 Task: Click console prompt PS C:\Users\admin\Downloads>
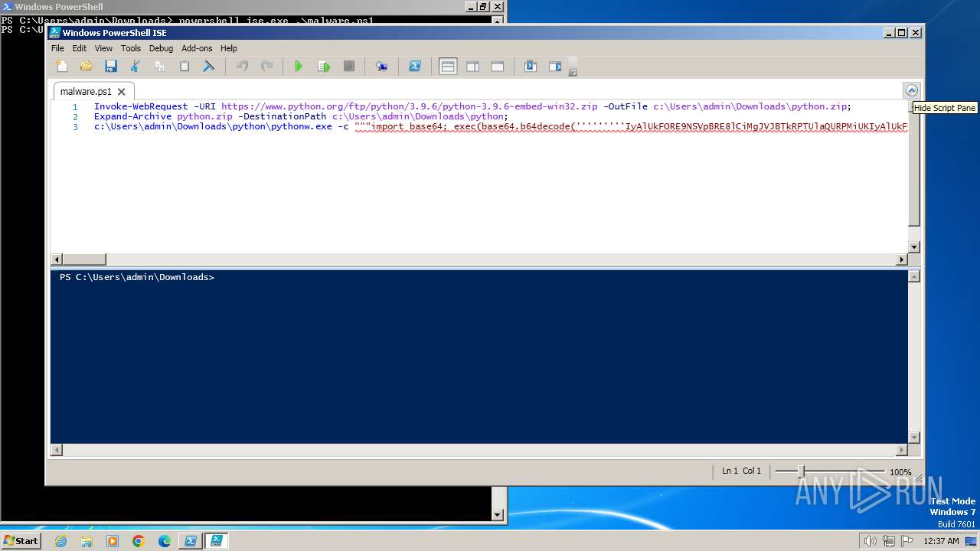point(137,277)
